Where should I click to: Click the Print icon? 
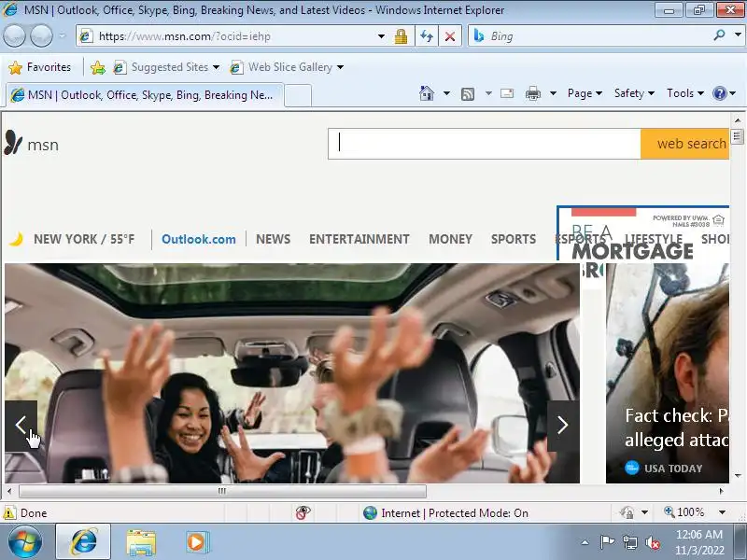532,93
